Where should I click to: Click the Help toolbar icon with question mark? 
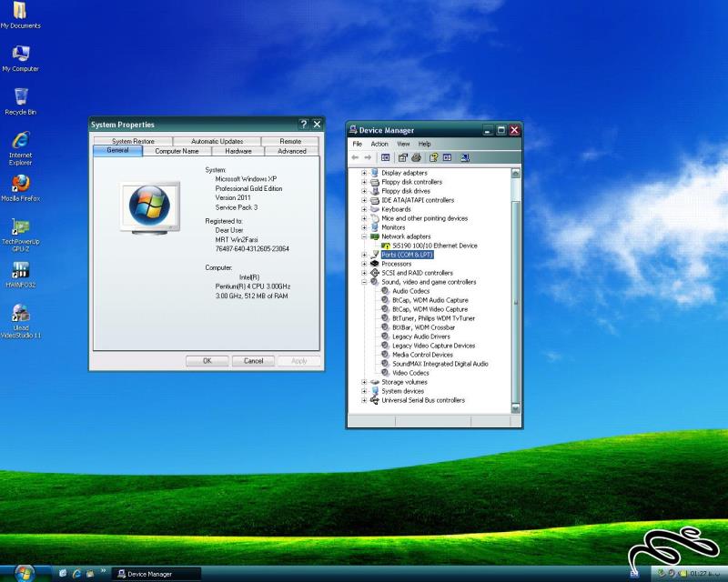434,158
